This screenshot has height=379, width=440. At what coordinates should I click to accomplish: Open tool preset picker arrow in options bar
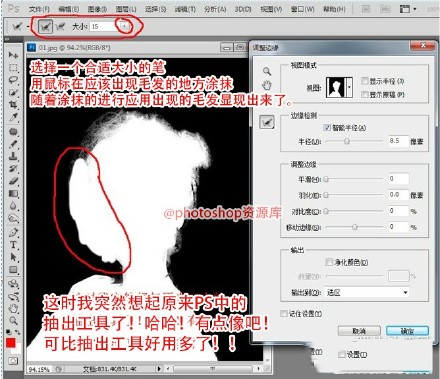pyautogui.click(x=28, y=26)
